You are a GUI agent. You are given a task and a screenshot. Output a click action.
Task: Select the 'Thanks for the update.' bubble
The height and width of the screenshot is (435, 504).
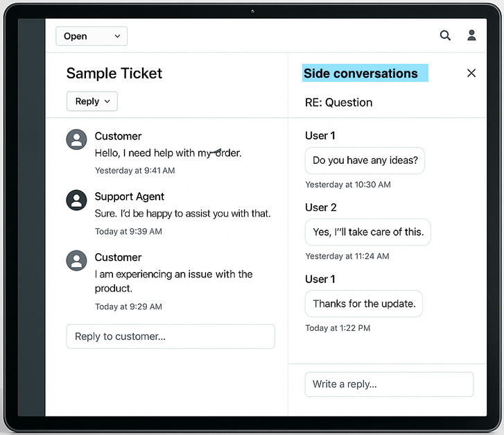[364, 303]
